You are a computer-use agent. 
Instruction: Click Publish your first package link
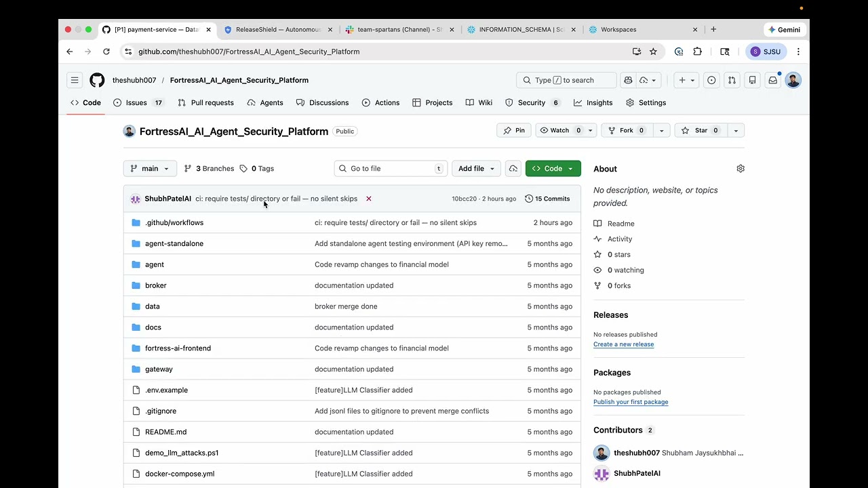[631, 402]
